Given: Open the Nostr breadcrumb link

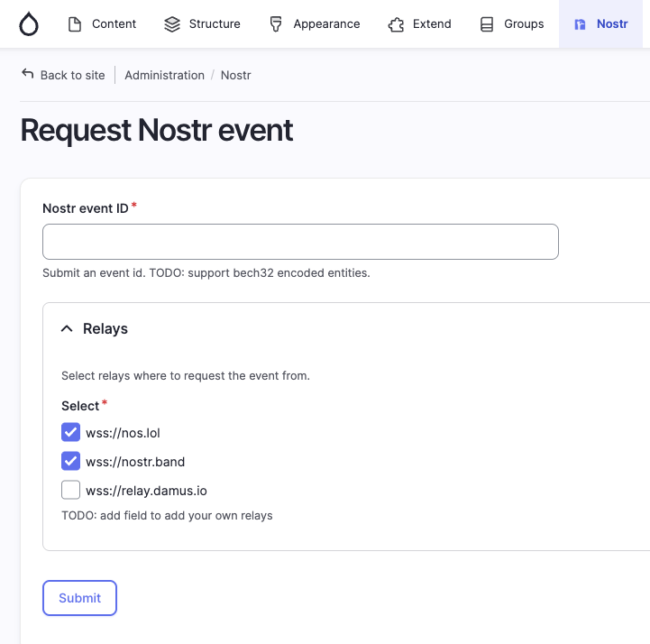Looking at the screenshot, I should pos(235,75).
